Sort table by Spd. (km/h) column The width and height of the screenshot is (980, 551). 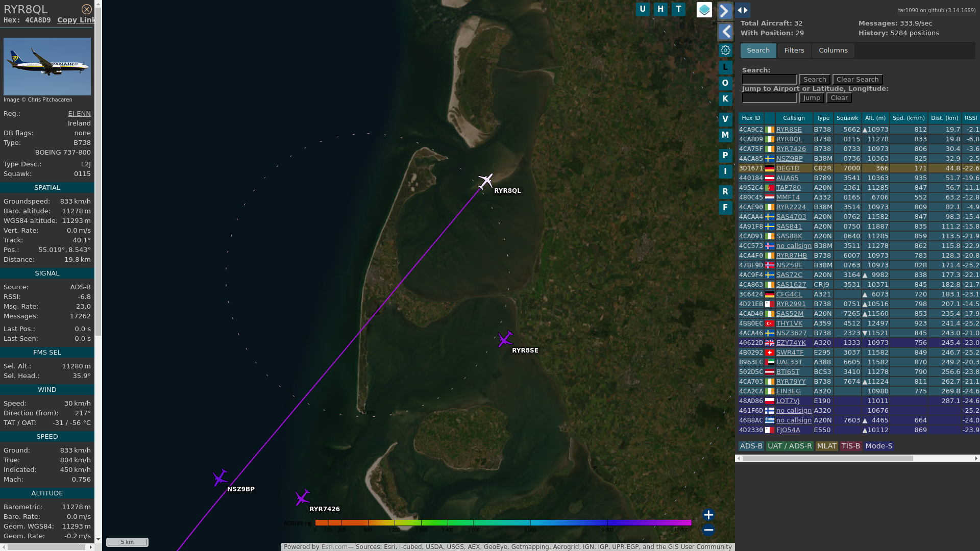[x=909, y=118]
